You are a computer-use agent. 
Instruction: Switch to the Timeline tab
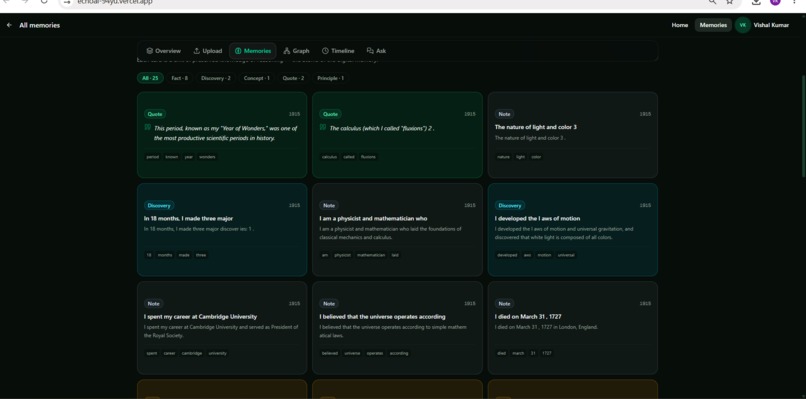[338, 51]
